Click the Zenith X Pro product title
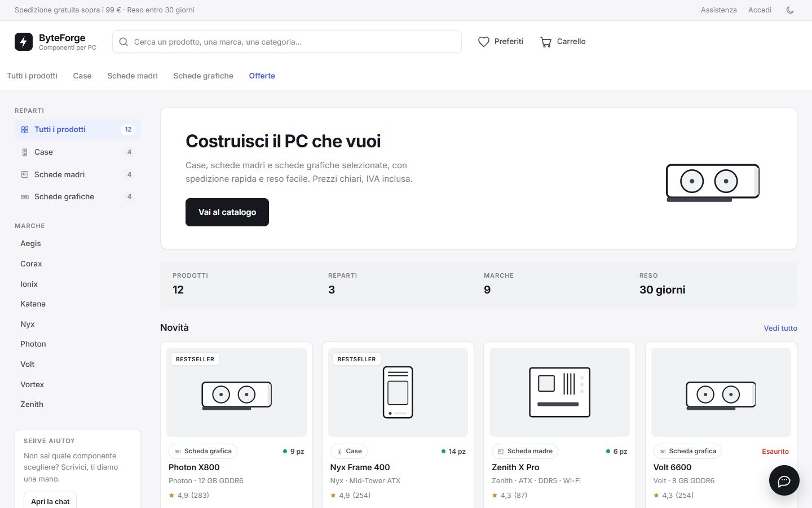The height and width of the screenshot is (508, 812). point(515,467)
